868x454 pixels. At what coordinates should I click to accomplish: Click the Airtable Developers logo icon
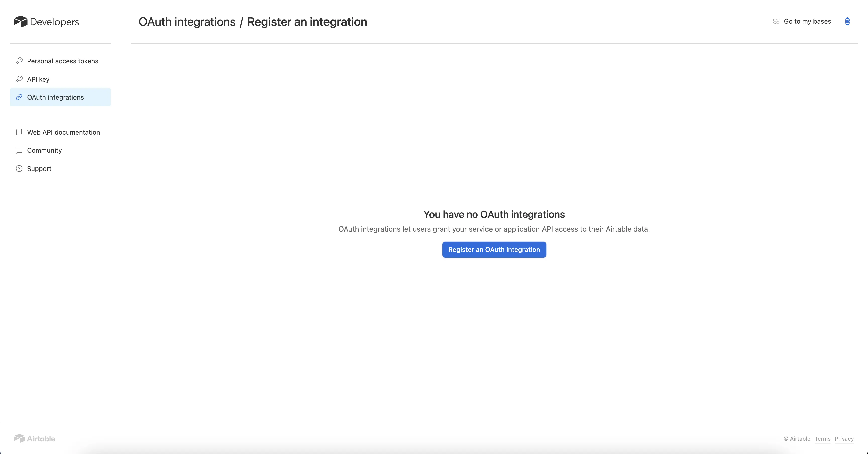21,22
